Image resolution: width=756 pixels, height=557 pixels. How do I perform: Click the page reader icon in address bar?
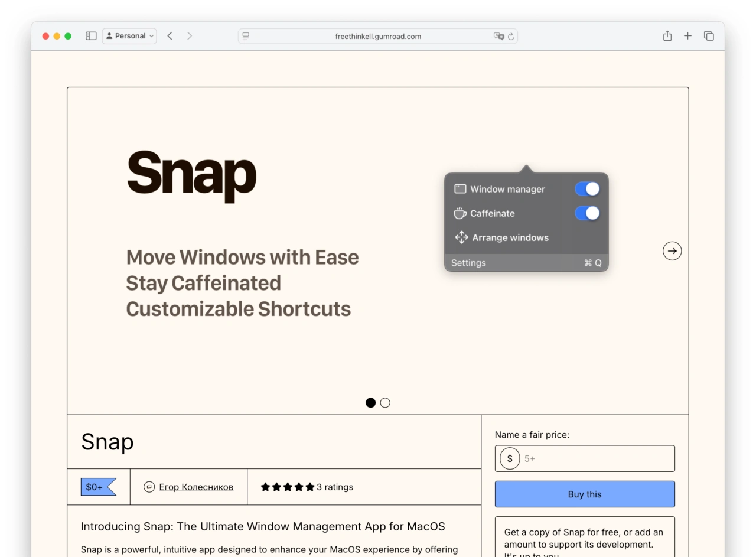246,36
